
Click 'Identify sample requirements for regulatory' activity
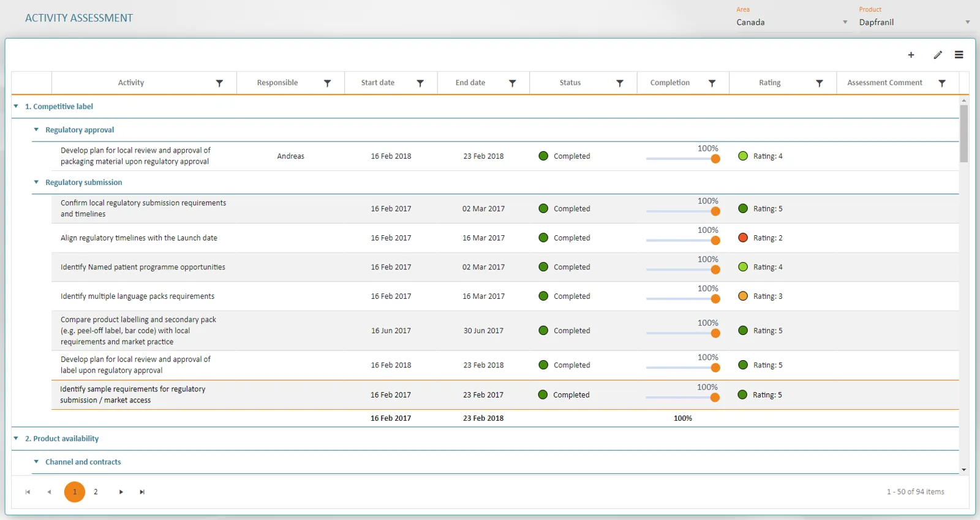(x=132, y=394)
